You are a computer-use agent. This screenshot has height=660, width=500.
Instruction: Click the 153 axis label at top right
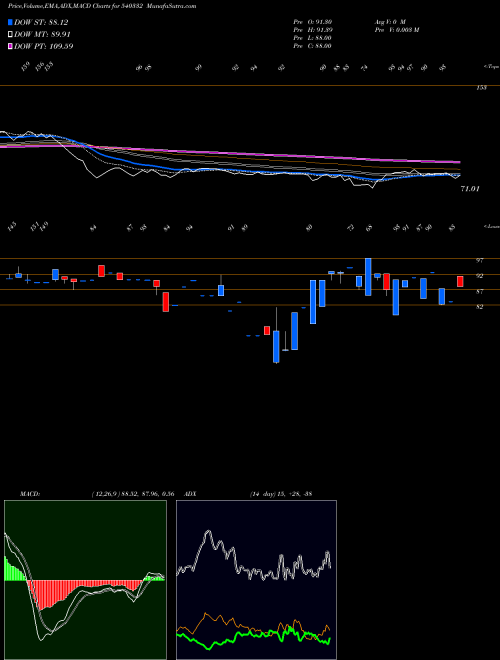[x=481, y=88]
